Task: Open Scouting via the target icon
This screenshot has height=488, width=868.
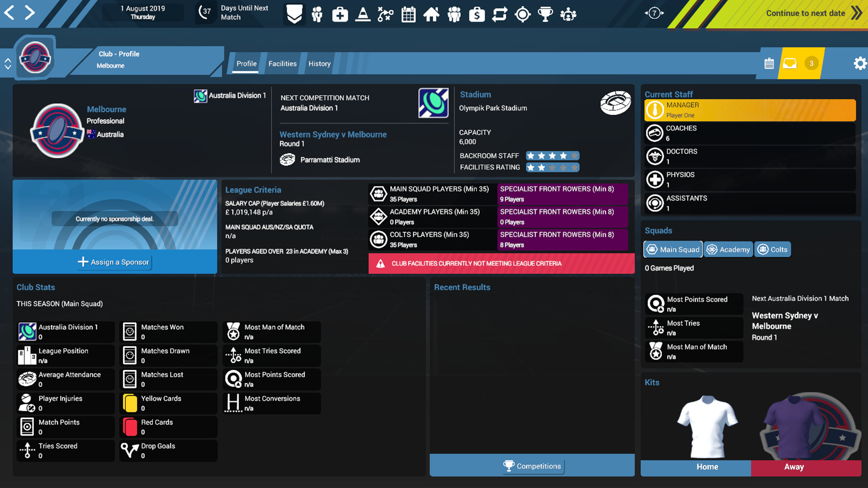Action: [x=523, y=14]
